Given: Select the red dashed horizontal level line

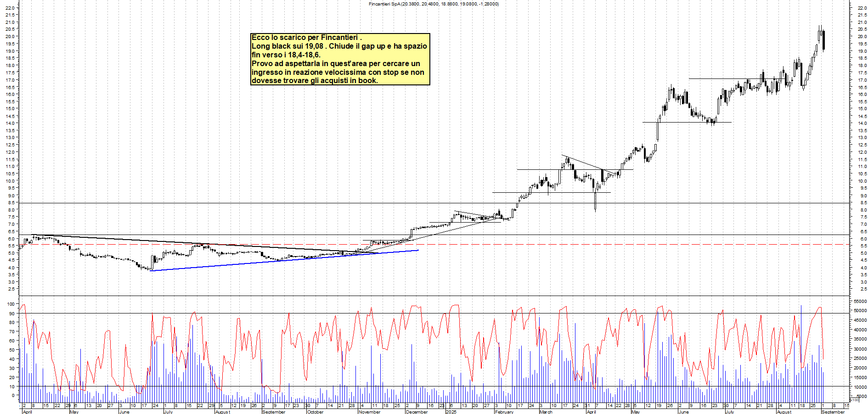Looking at the screenshot, I should tap(434, 245).
